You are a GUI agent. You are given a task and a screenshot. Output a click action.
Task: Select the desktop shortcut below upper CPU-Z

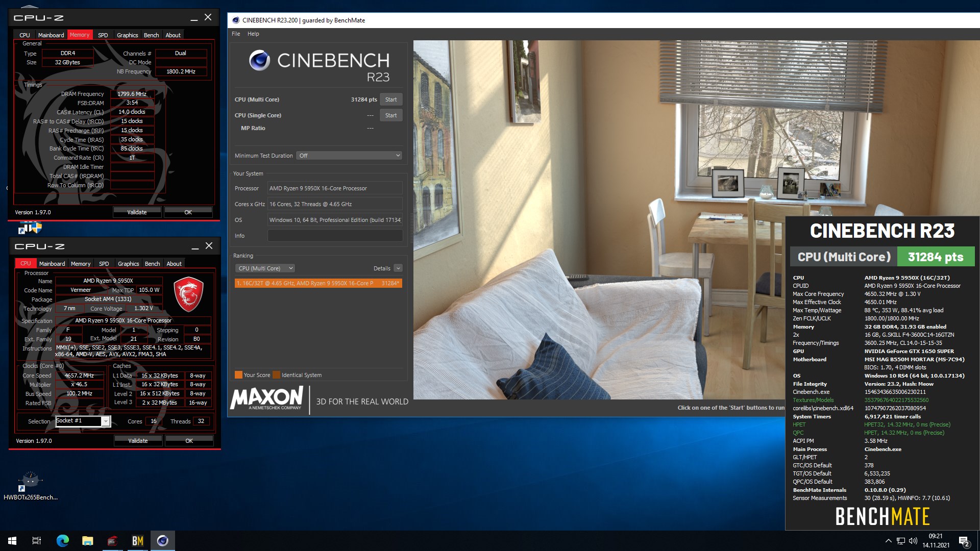coord(30,228)
